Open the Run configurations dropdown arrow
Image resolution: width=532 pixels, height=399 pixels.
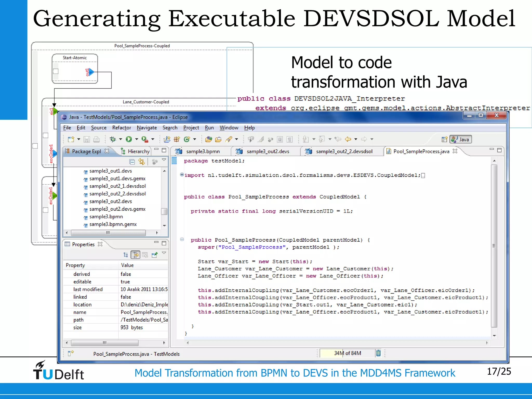click(x=137, y=139)
